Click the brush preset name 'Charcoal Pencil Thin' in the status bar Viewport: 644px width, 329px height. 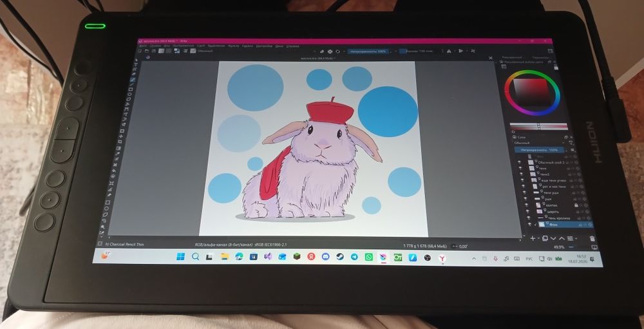tap(126, 244)
